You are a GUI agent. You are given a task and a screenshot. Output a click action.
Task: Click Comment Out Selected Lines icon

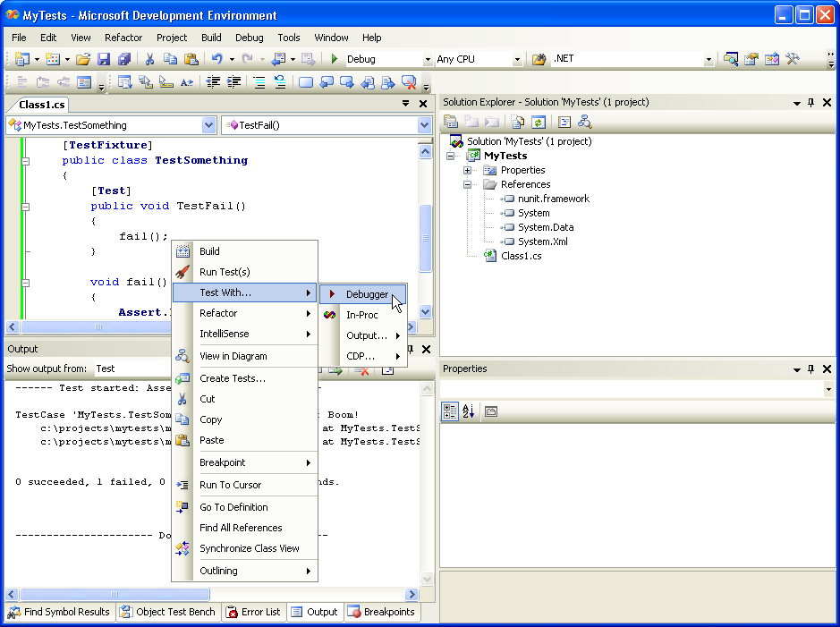(259, 82)
